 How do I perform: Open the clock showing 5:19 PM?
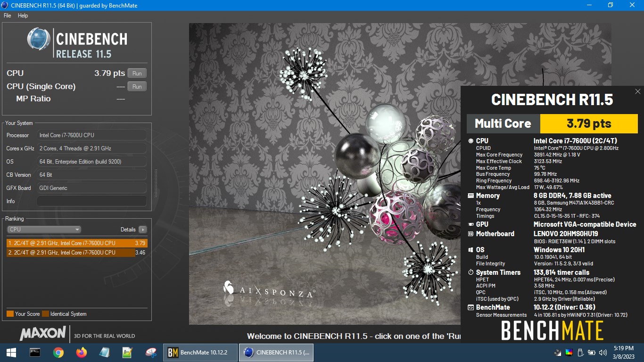624,353
